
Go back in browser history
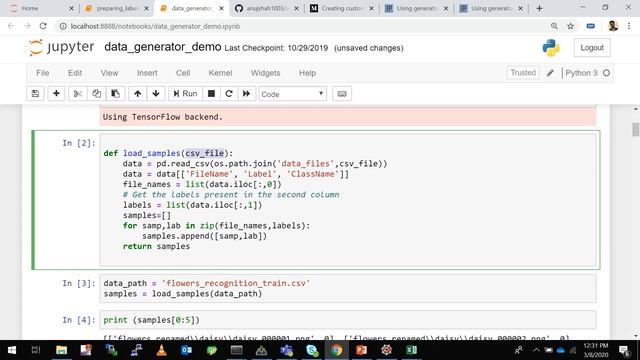point(11,26)
